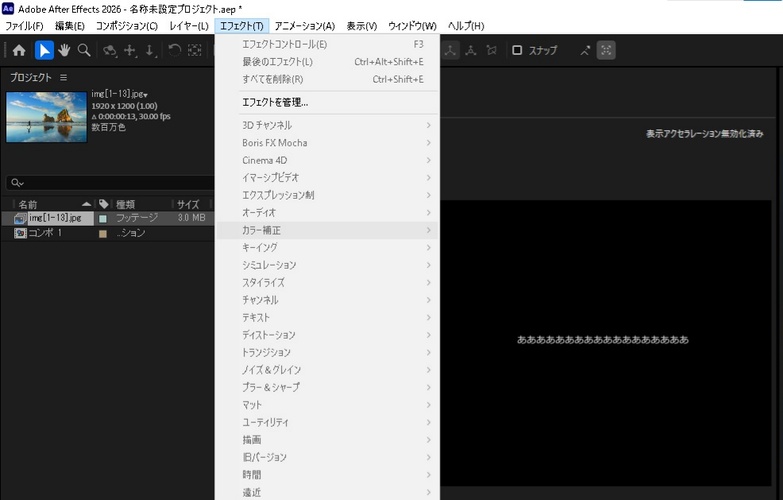Click the snap collapse edges icon
This screenshot has width=783, height=500.
585,50
